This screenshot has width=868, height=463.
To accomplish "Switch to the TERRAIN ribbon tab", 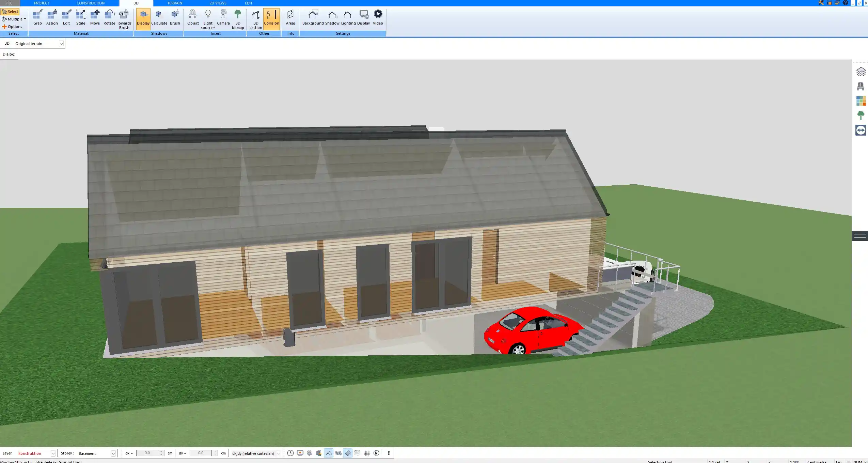I will pyautogui.click(x=175, y=3).
